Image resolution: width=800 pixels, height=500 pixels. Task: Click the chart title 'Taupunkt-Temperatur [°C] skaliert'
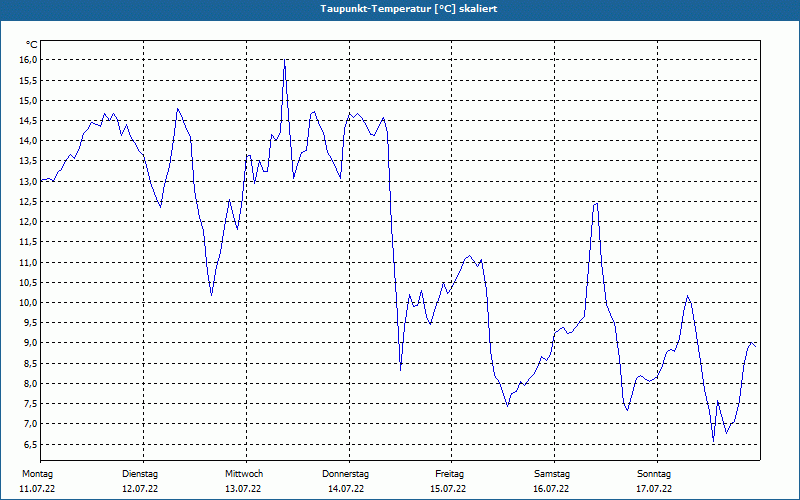point(408,9)
